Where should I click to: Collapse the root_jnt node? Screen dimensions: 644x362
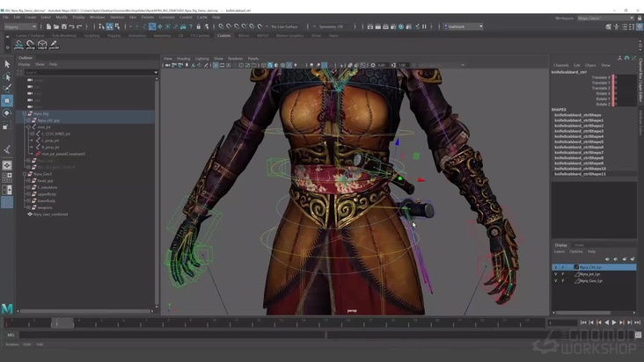tap(28, 127)
